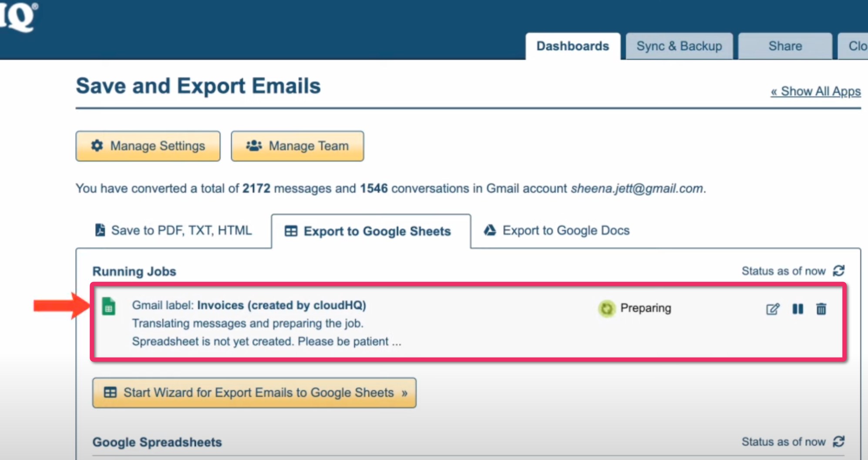The image size is (868, 460).
Task: Click the Invoices (created by cloudHQ) label
Action: pyautogui.click(x=281, y=305)
